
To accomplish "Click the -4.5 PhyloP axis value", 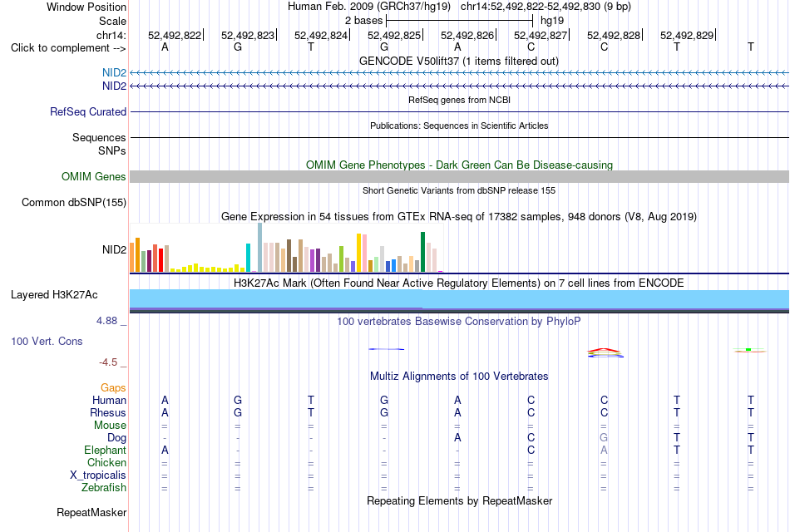I will [x=108, y=362].
